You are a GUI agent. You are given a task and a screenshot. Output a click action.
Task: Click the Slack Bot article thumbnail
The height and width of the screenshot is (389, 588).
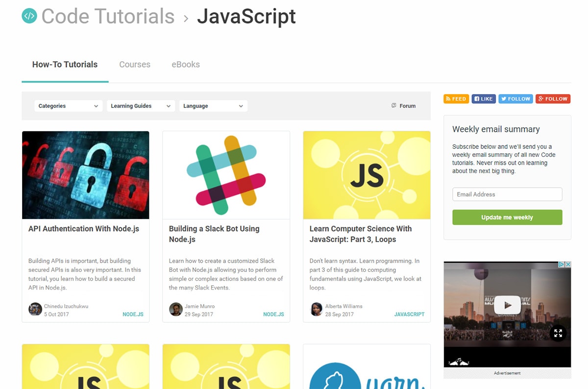[x=226, y=174]
